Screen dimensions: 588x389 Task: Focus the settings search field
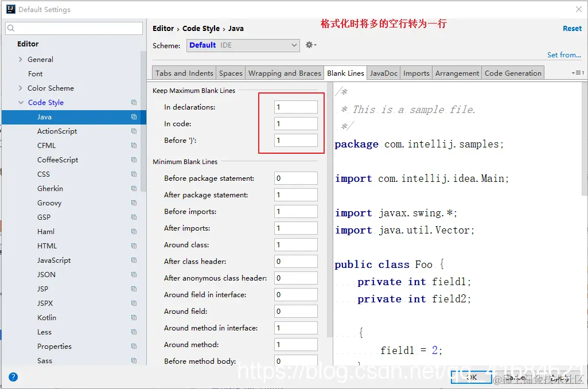click(x=74, y=28)
